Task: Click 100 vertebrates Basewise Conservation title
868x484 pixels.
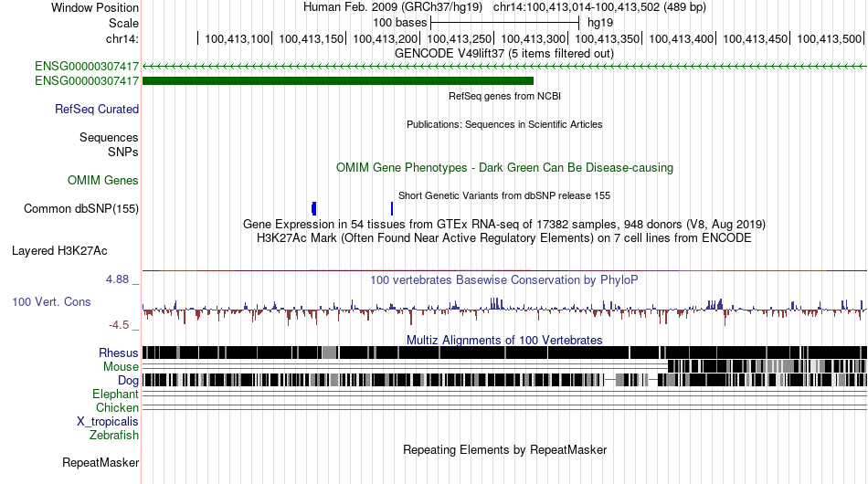Action: tap(504, 279)
